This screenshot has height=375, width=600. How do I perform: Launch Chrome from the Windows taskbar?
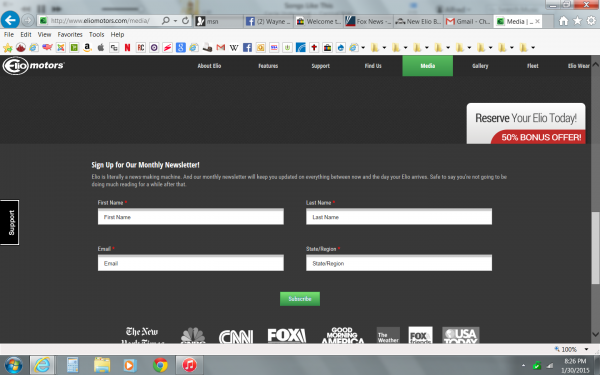[160, 365]
